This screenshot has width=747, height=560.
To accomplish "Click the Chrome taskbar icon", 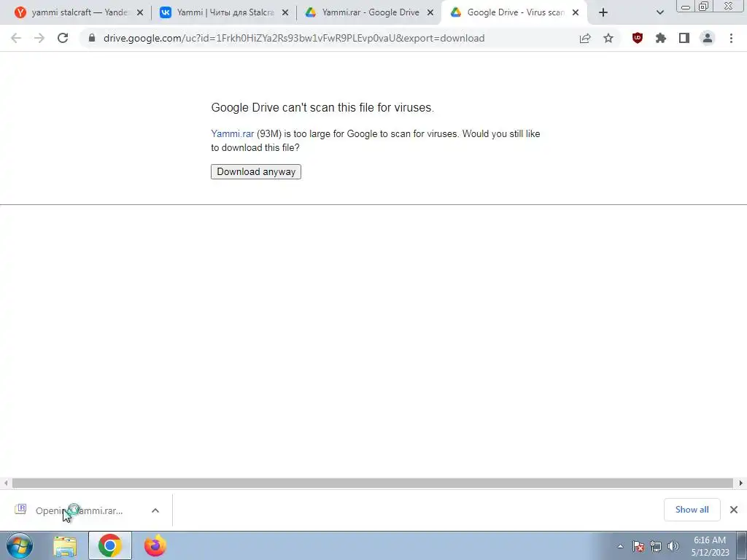I will click(110, 546).
